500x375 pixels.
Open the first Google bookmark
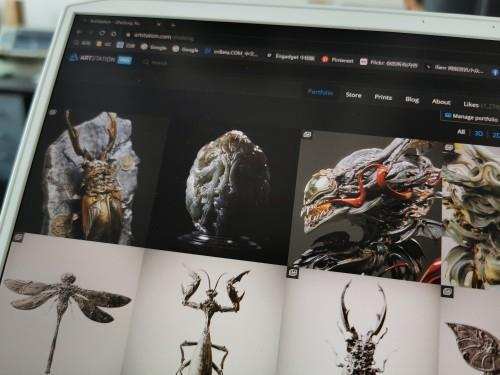click(x=154, y=47)
